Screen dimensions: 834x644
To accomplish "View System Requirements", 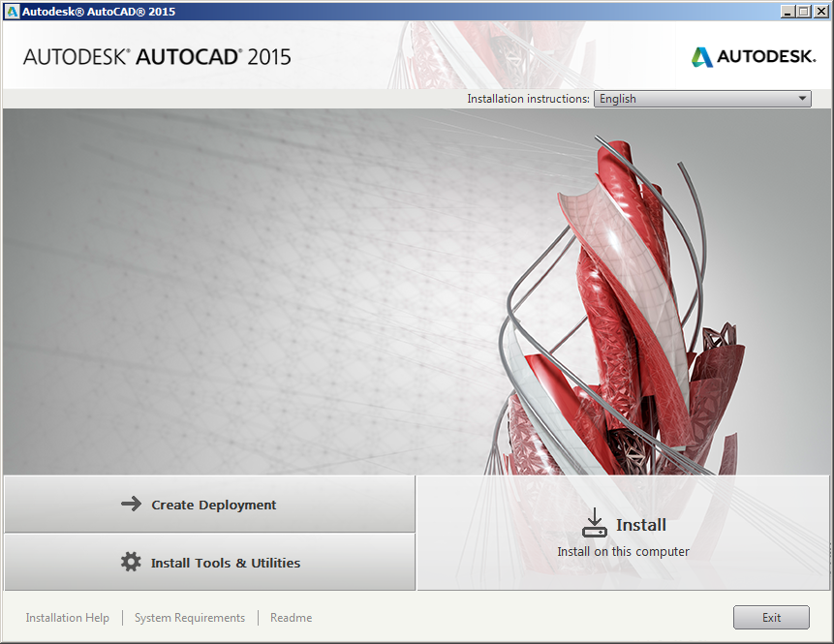I will pyautogui.click(x=190, y=618).
